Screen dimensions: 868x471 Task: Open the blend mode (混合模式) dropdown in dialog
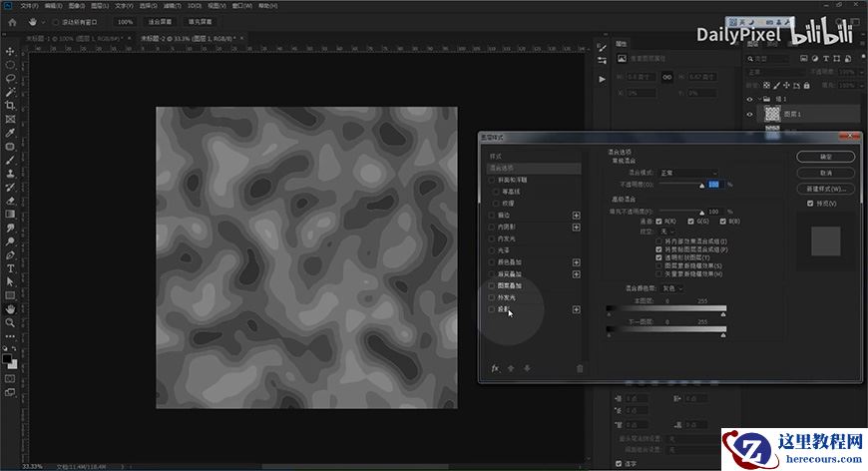pos(688,174)
